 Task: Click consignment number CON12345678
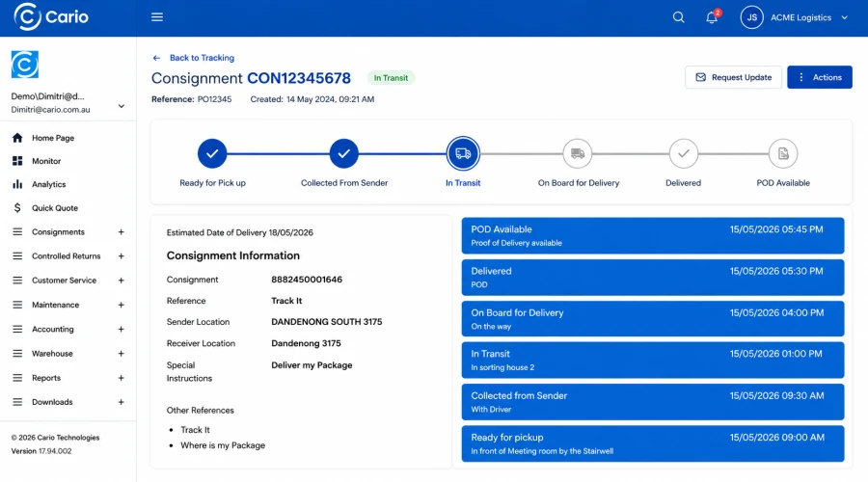click(x=299, y=78)
